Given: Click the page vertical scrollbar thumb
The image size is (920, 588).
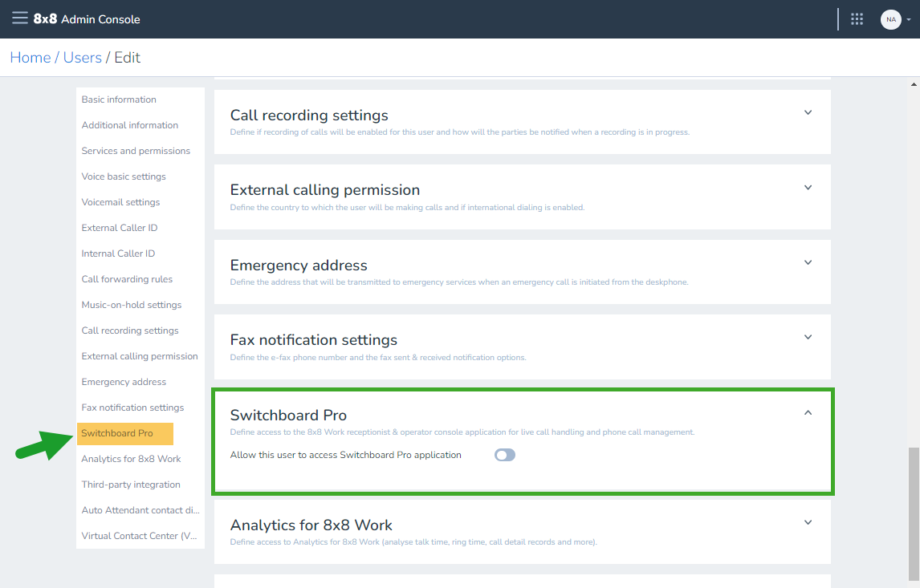Looking at the screenshot, I should tap(914, 513).
